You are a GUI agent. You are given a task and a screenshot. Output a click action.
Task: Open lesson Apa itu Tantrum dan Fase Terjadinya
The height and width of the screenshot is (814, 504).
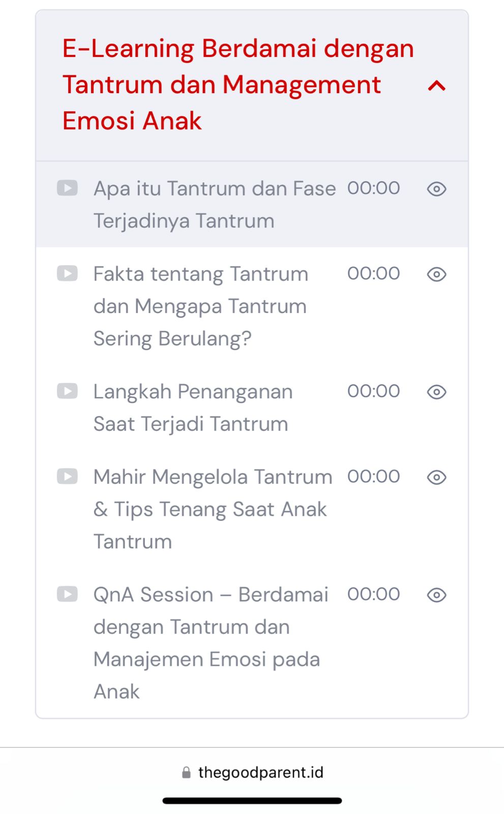[214, 205]
